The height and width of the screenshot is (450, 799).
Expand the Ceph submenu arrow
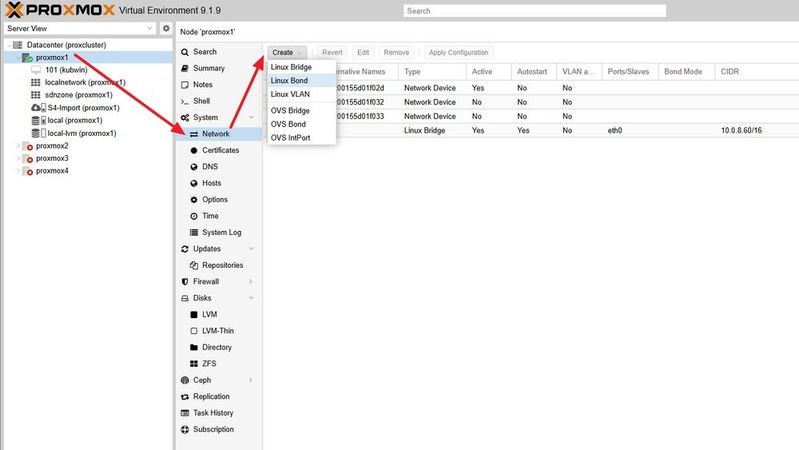point(251,380)
